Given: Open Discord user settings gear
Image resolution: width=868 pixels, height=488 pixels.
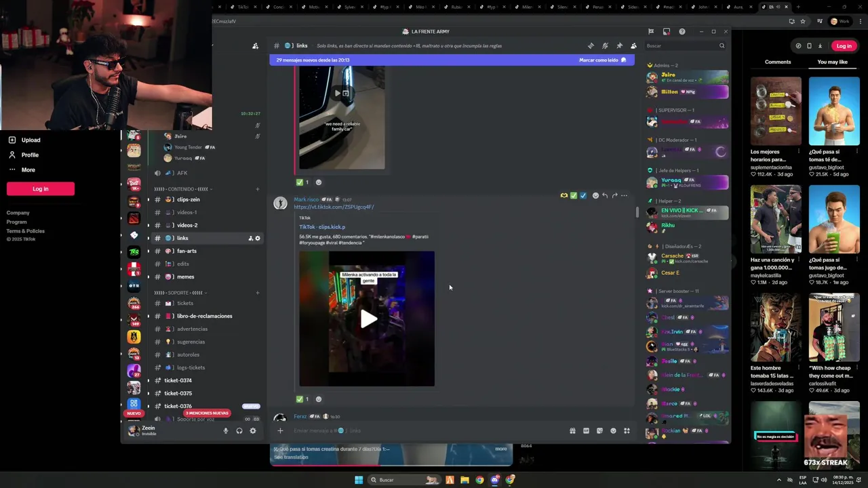Looking at the screenshot, I should (253, 430).
